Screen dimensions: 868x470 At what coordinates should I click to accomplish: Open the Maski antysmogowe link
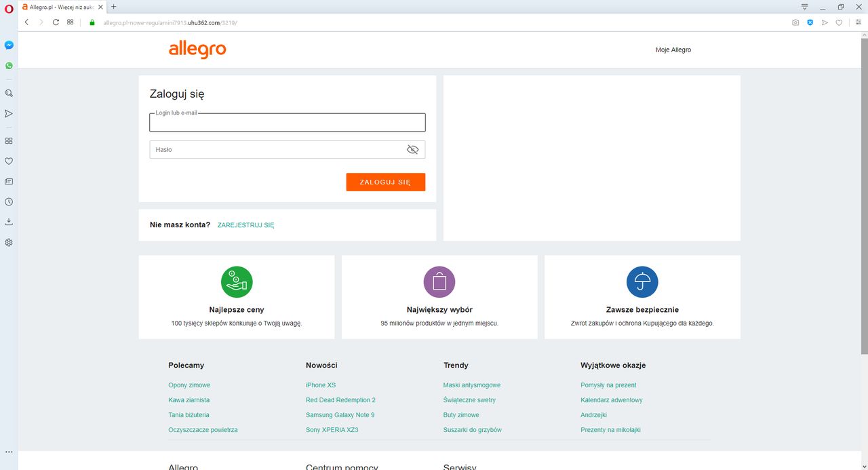[x=472, y=385]
